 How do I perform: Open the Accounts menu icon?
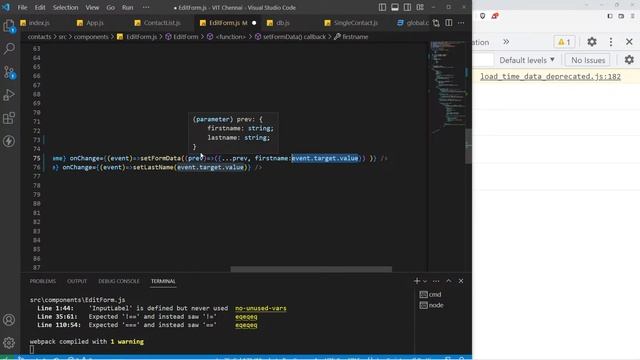click(x=9, y=320)
